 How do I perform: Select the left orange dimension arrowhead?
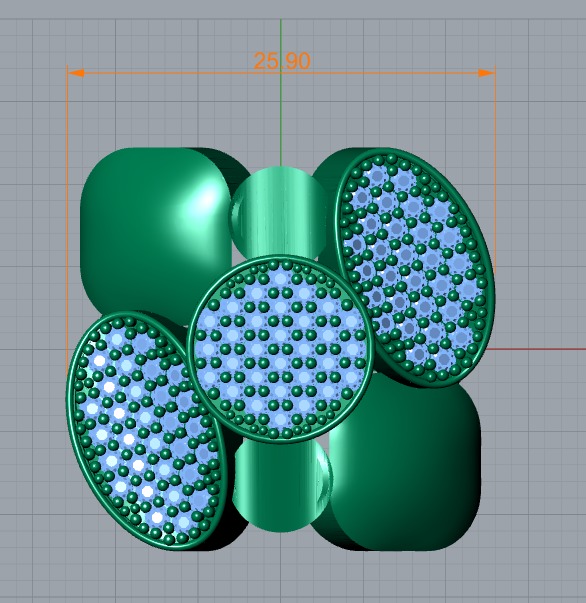click(x=76, y=73)
